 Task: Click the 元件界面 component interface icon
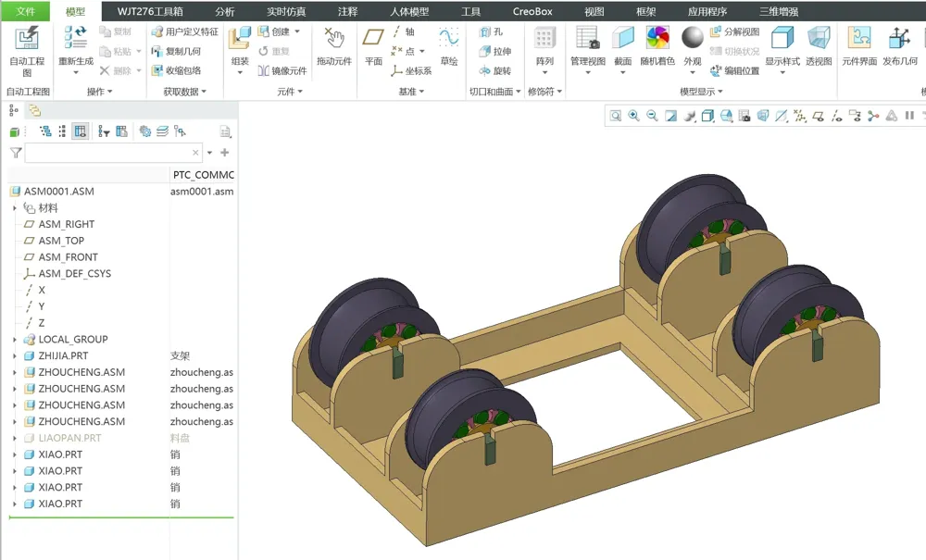pyautogui.click(x=859, y=38)
